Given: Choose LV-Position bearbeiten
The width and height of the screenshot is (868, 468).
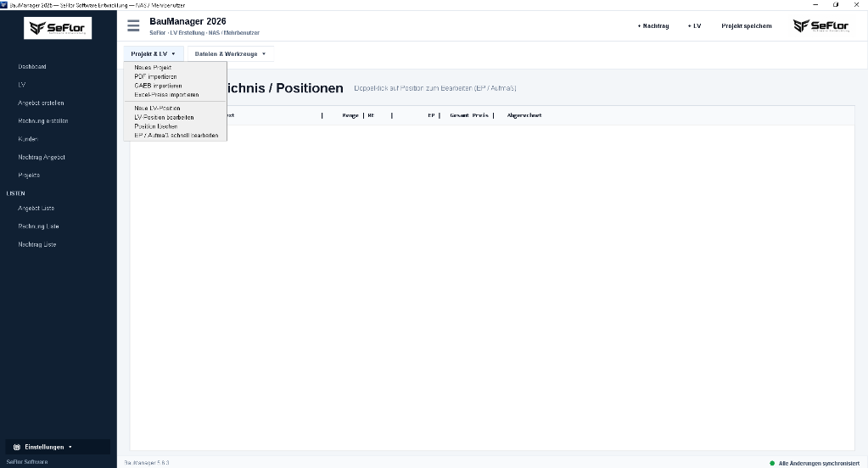Looking at the screenshot, I should [164, 117].
